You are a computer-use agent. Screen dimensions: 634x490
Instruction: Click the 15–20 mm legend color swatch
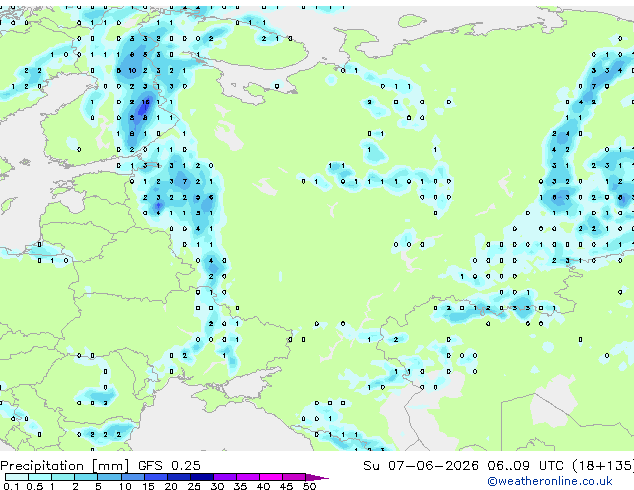pyautogui.click(x=156, y=477)
